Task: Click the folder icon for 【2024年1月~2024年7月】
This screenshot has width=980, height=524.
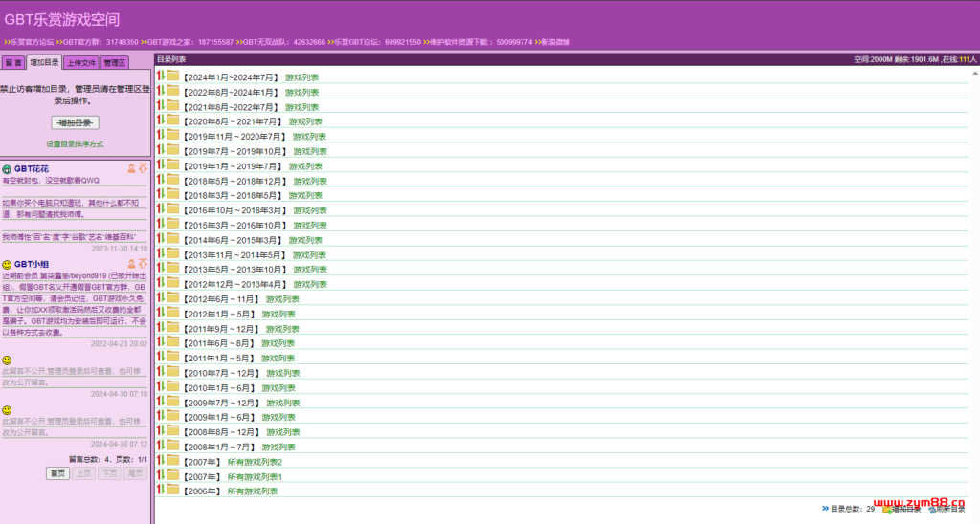Action: (x=173, y=76)
